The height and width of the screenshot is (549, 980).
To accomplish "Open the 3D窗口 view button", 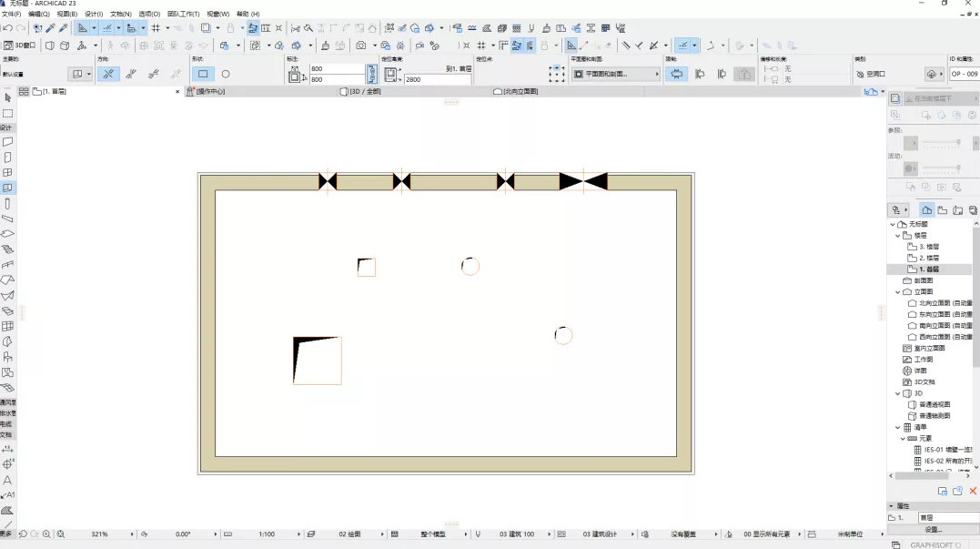I will (x=20, y=45).
